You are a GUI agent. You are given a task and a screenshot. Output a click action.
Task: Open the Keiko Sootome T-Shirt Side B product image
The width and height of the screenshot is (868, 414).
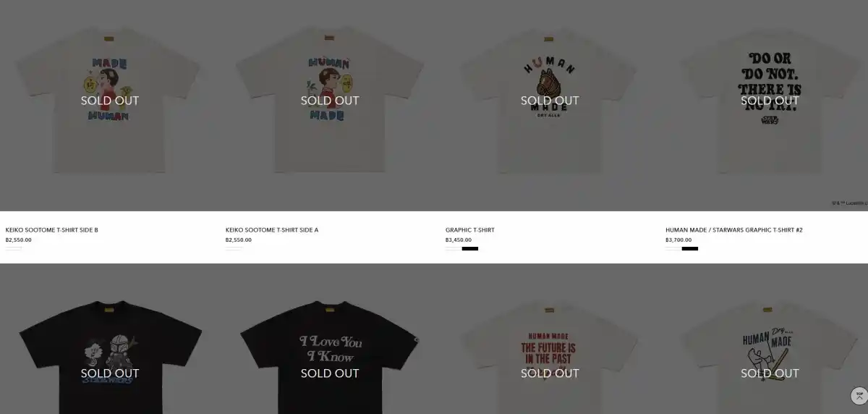(110, 106)
